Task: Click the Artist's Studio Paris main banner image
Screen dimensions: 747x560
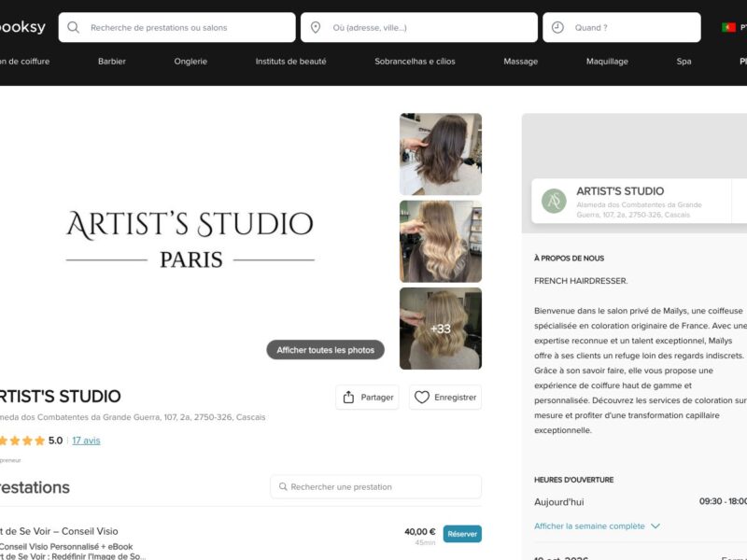Action: coord(190,241)
